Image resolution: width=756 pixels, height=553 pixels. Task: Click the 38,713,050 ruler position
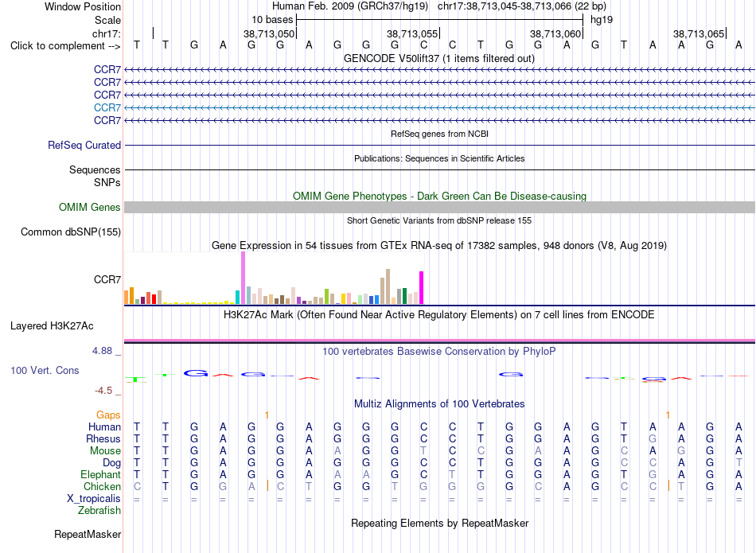(268, 33)
